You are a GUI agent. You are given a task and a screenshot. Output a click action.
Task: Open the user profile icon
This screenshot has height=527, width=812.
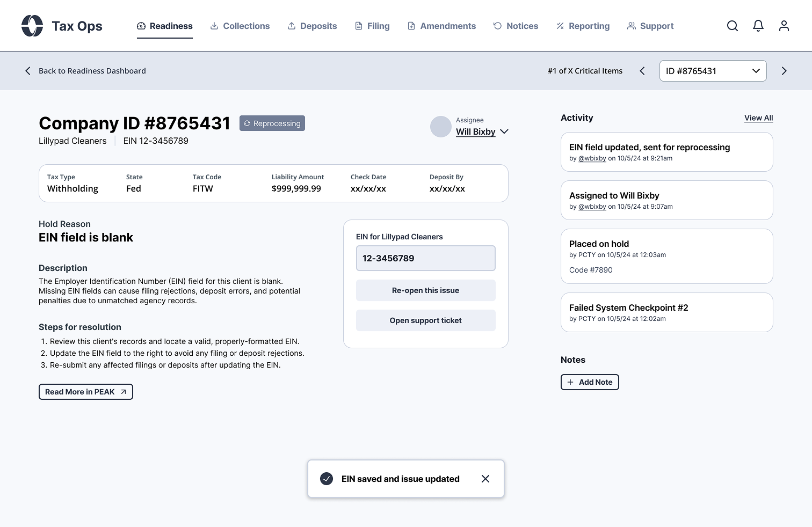click(784, 26)
